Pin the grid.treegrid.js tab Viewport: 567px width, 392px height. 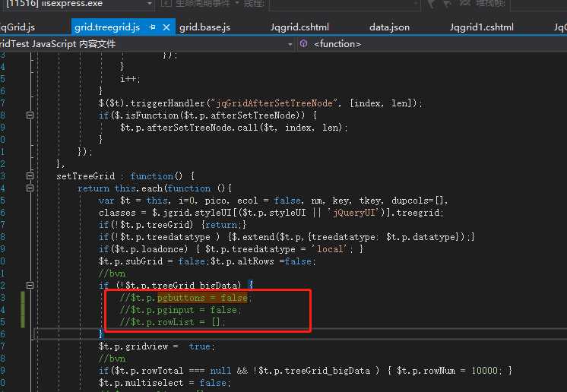(152, 27)
